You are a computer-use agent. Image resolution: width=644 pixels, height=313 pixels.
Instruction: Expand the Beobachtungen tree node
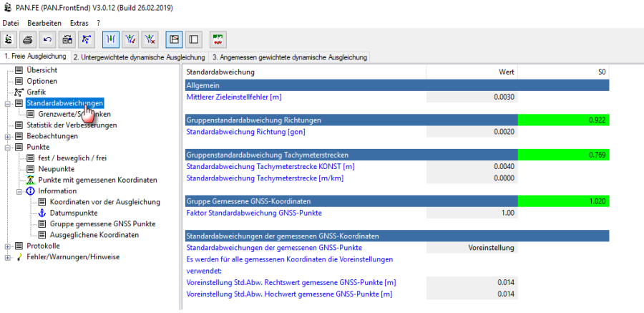point(8,136)
